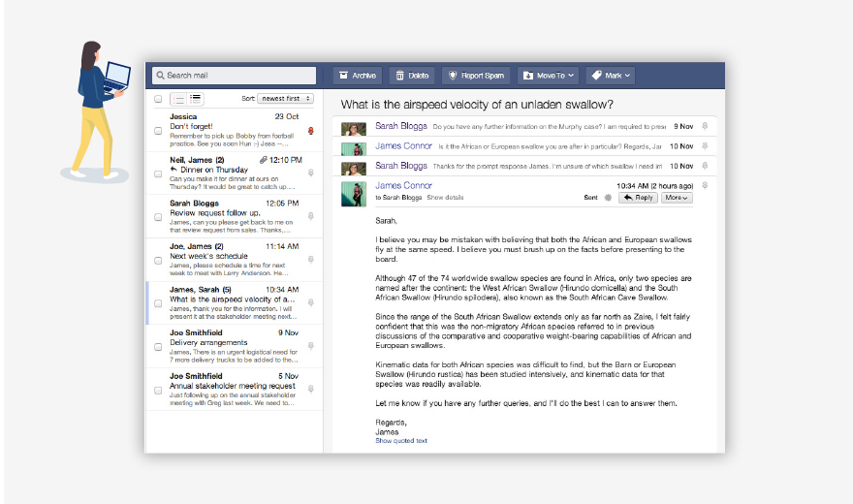Click the Archive button in the toolbar
Image resolution: width=853 pixels, height=504 pixels.
click(x=358, y=76)
